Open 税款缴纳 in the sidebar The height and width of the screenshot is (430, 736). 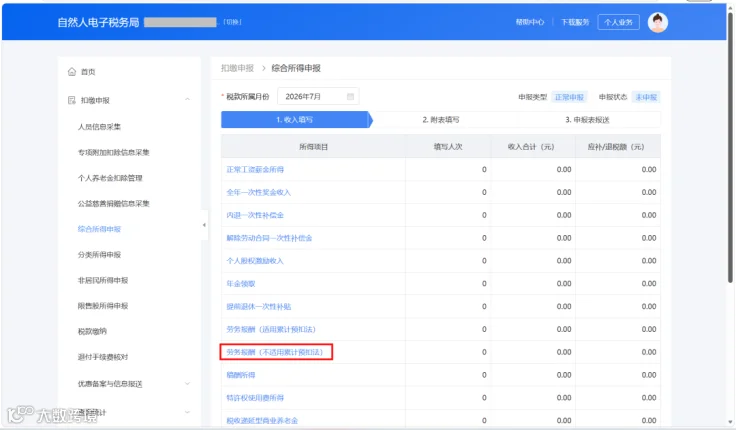tap(92, 331)
